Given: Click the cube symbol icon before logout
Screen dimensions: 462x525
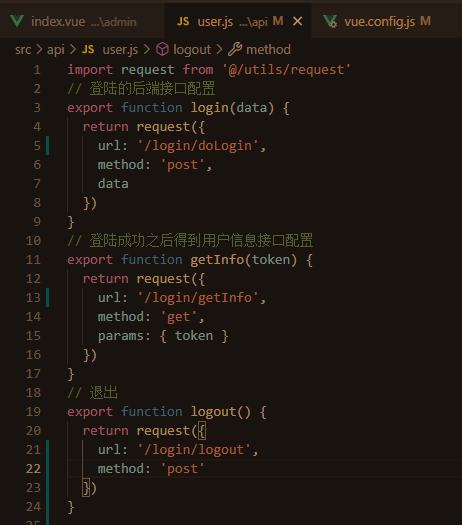Looking at the screenshot, I should (x=162, y=50).
